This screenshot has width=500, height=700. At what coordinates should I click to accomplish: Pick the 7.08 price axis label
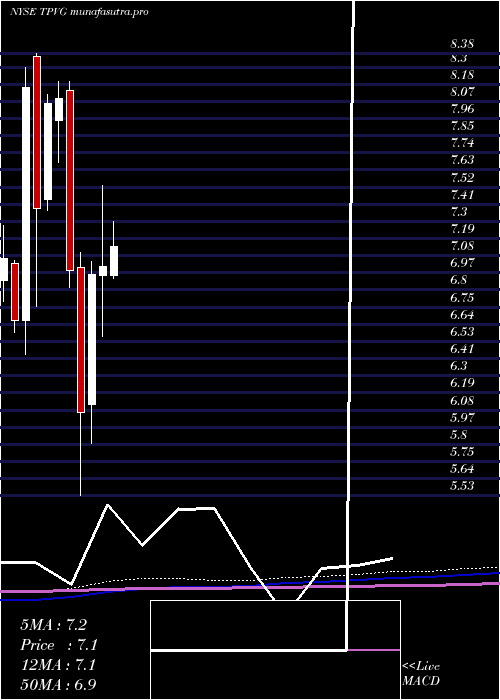click(x=462, y=246)
